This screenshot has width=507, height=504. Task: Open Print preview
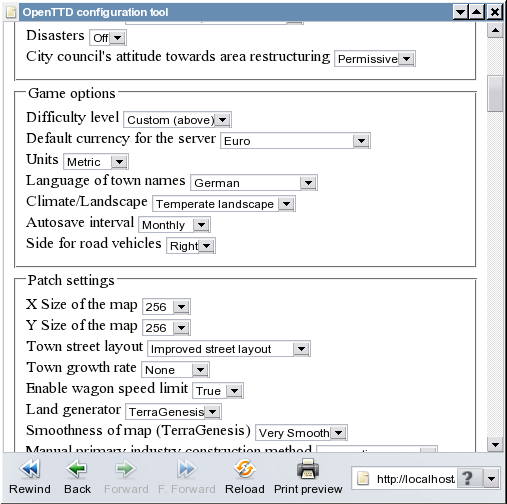point(308,469)
